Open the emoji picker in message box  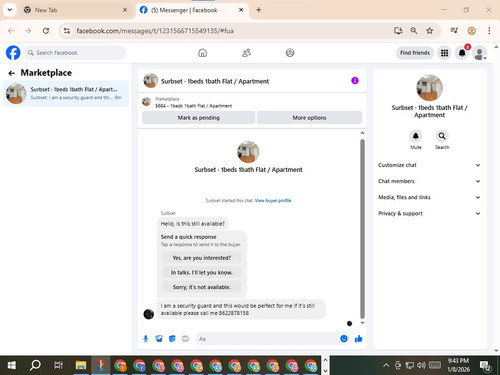click(x=344, y=339)
